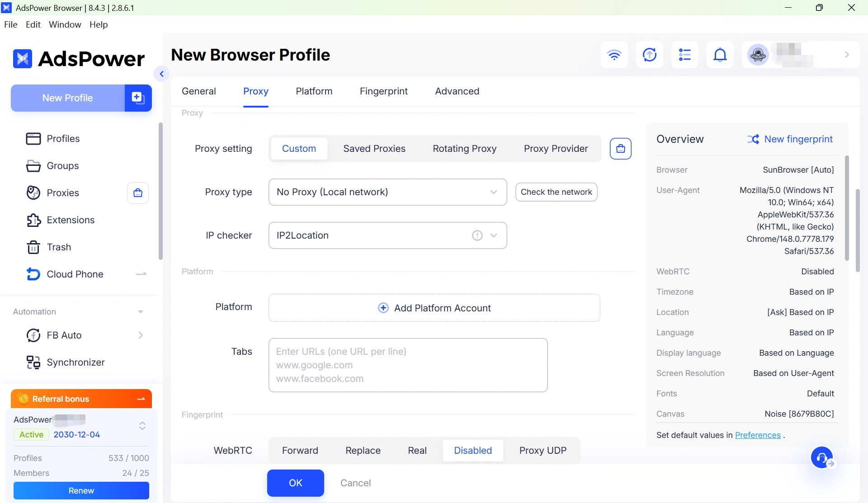The image size is (868, 503).
Task: Set WebRTC to Proxy UDP
Action: click(x=542, y=451)
